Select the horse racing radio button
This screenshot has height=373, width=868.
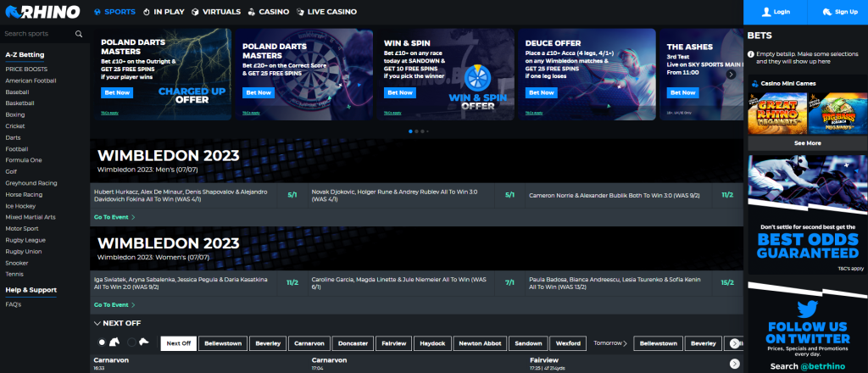pos(102,342)
